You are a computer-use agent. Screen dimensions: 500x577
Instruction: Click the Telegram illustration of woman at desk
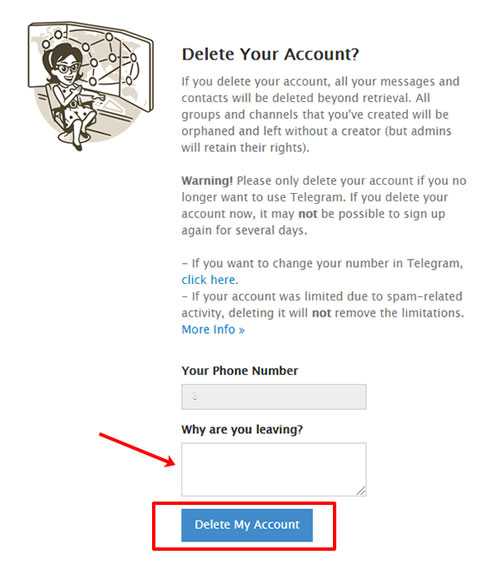[90, 86]
